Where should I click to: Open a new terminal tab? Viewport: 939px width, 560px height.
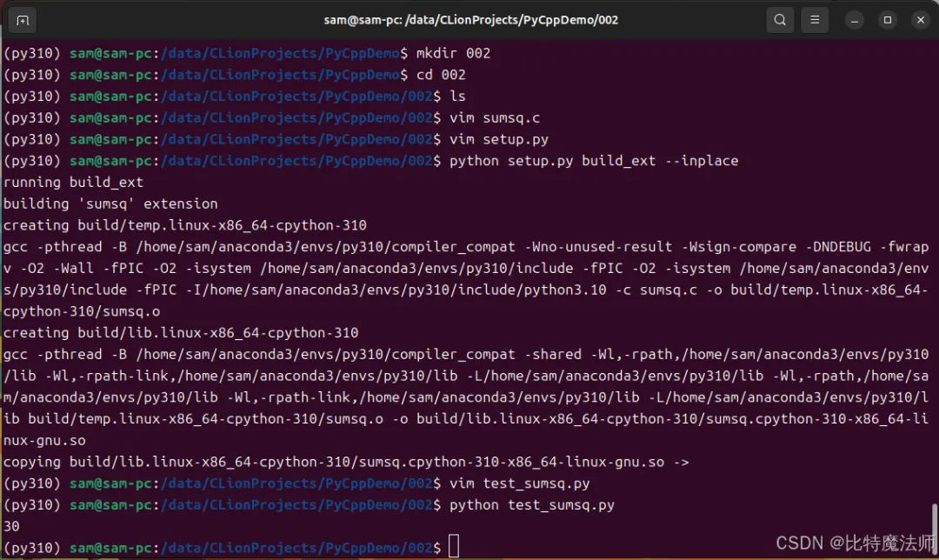click(22, 20)
